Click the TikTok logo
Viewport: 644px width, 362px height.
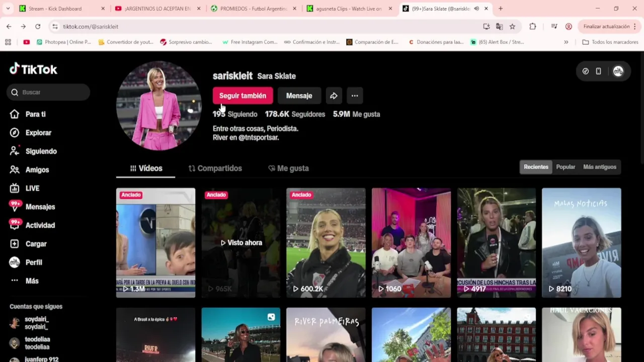click(33, 69)
